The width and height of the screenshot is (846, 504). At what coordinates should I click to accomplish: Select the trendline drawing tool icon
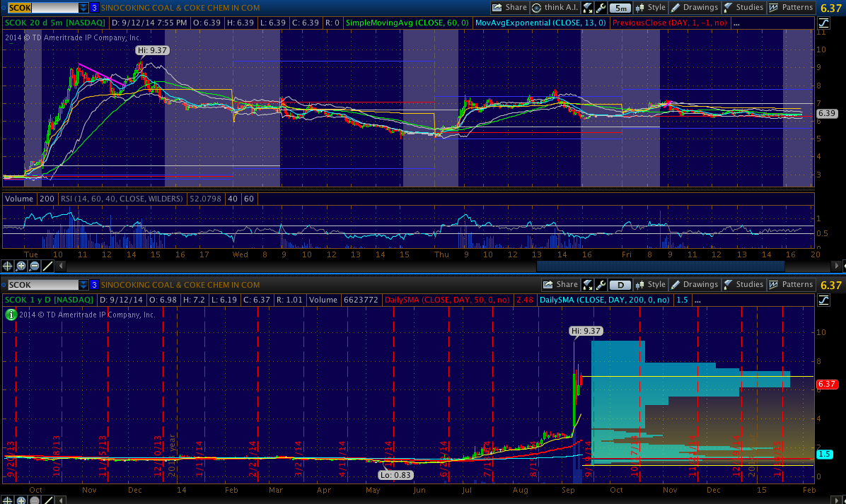pos(48,266)
